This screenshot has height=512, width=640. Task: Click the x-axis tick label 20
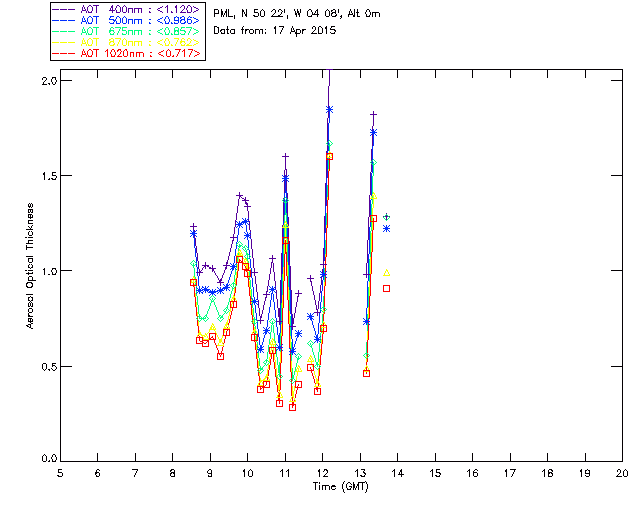pyautogui.click(x=622, y=473)
